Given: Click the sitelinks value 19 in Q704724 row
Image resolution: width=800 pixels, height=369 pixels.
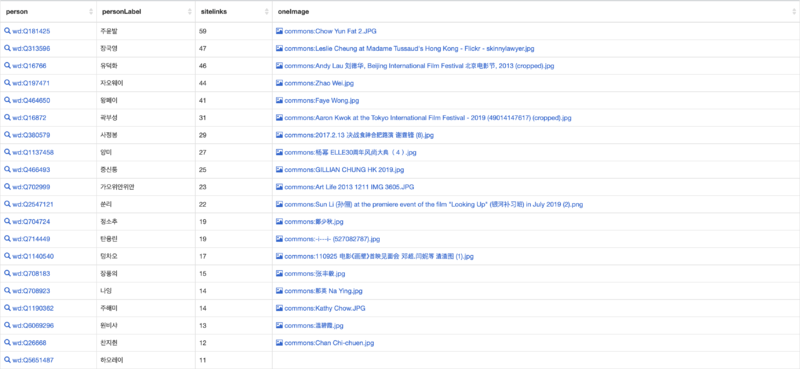Looking at the screenshot, I should tap(203, 222).
